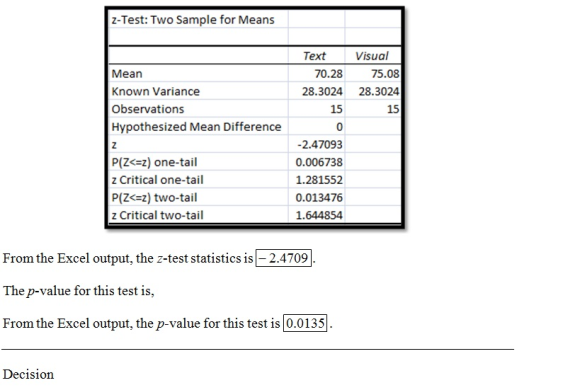Click the boxed z-statistic -2.4709
The image size is (580, 390).
[283, 258]
